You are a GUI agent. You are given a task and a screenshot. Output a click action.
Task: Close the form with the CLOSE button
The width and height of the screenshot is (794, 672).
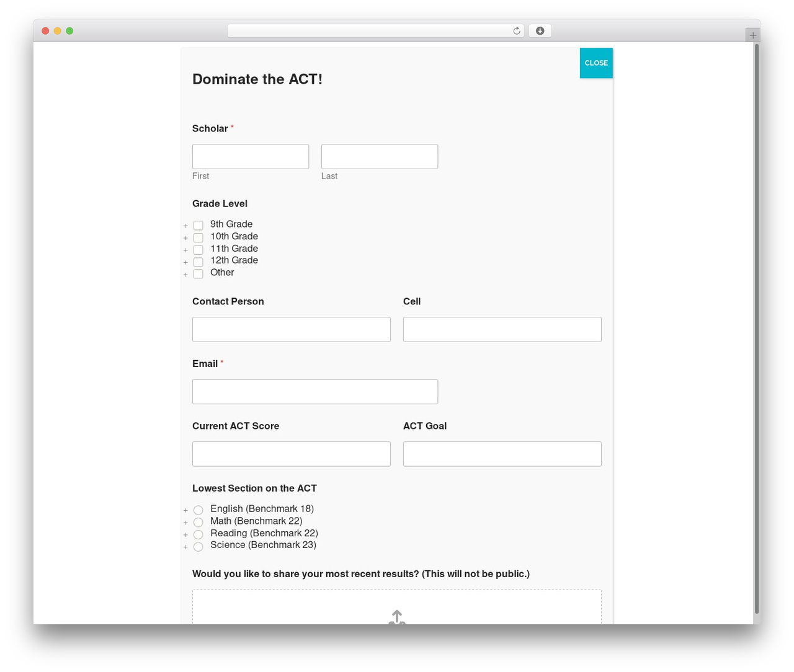tap(596, 63)
